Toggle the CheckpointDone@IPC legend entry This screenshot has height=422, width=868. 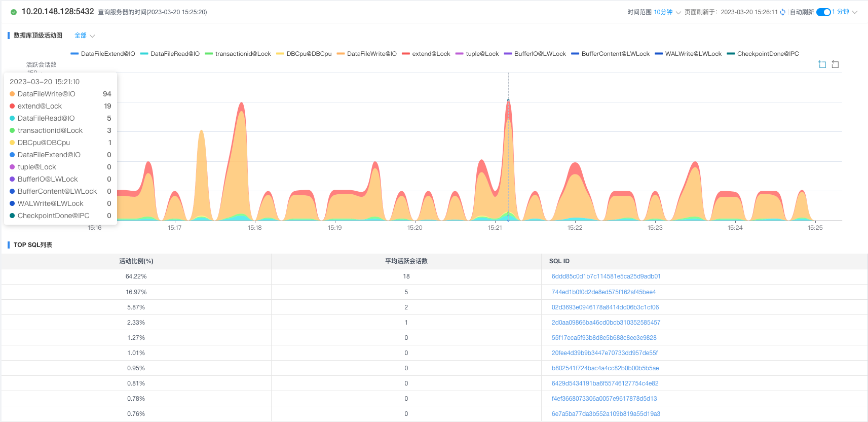[763, 54]
